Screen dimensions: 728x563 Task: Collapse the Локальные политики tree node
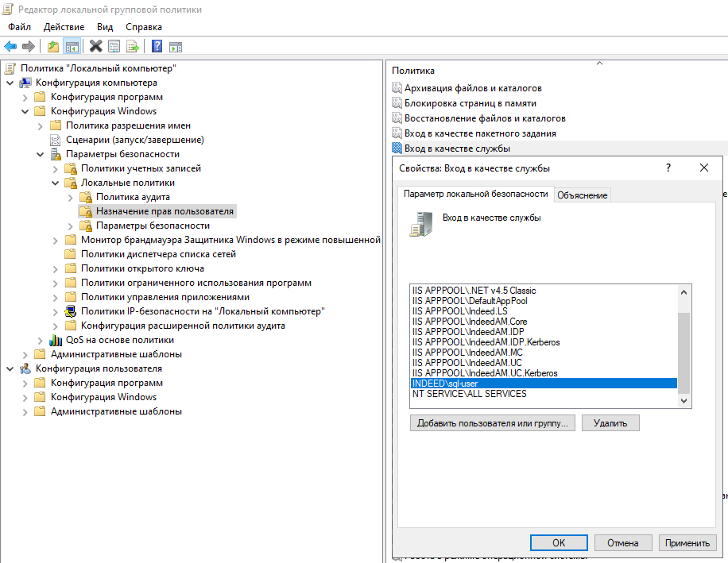56,183
